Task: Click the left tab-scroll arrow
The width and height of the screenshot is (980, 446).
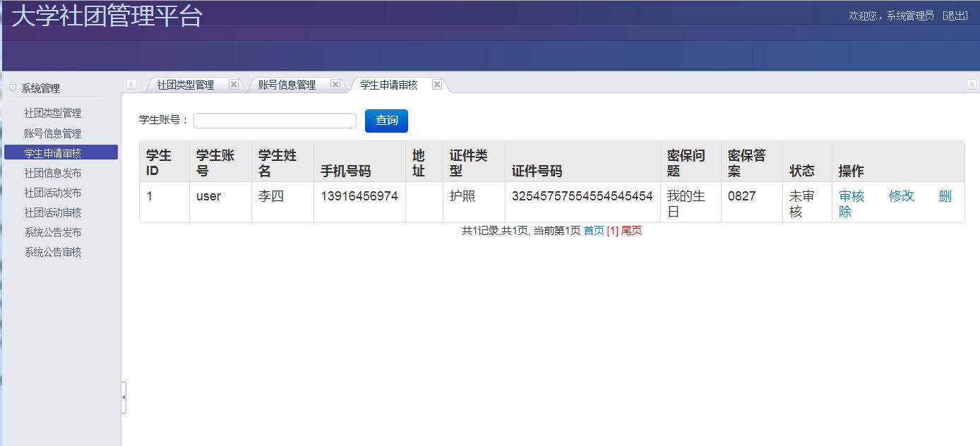Action: 131,83
